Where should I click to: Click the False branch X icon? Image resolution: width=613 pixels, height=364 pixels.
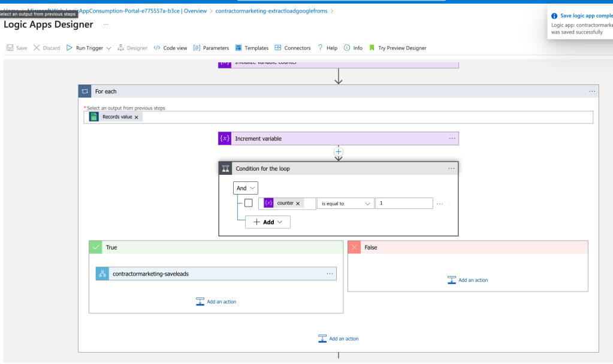coord(354,247)
